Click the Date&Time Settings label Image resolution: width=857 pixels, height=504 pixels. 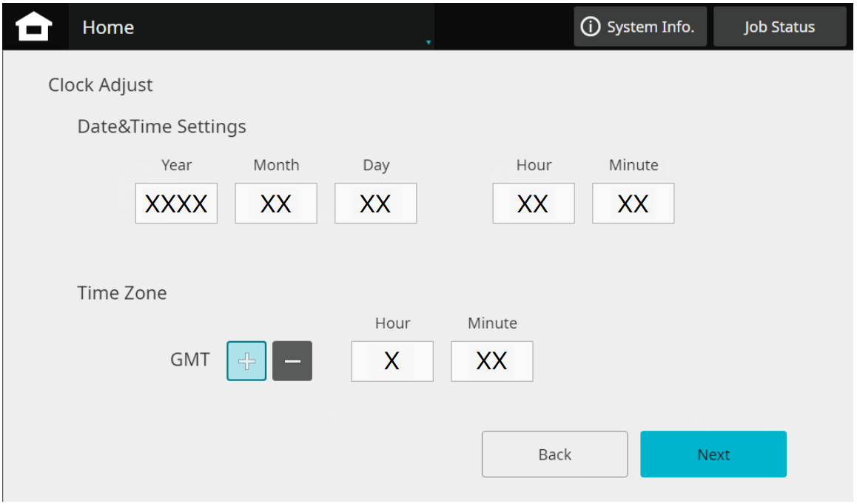click(161, 127)
